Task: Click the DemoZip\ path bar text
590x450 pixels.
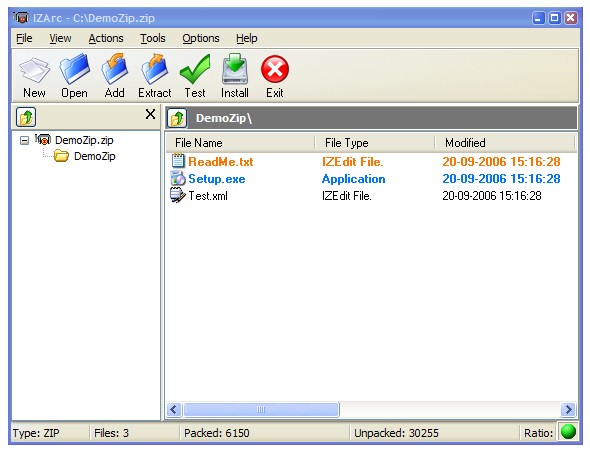Action: pyautogui.click(x=224, y=118)
